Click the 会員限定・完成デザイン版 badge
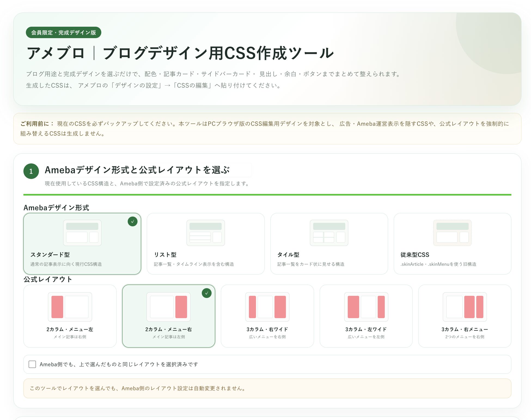Viewport: 531px width, 420px height. 63,32
